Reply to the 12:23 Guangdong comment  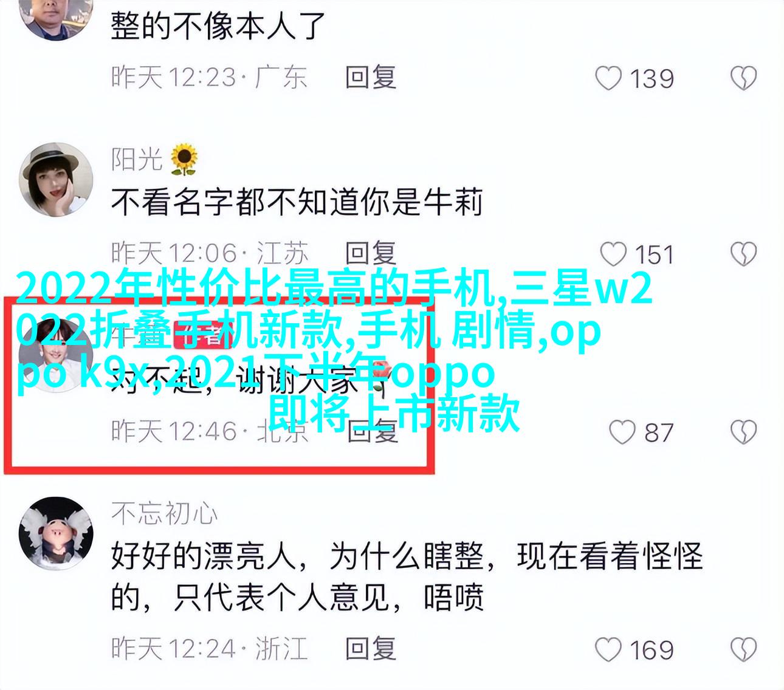point(371,78)
